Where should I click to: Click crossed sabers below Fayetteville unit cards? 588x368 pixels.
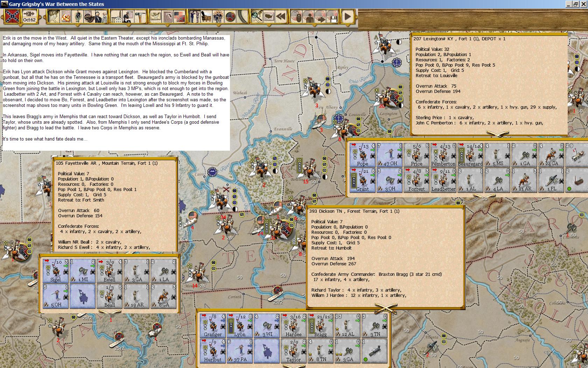(x=110, y=312)
